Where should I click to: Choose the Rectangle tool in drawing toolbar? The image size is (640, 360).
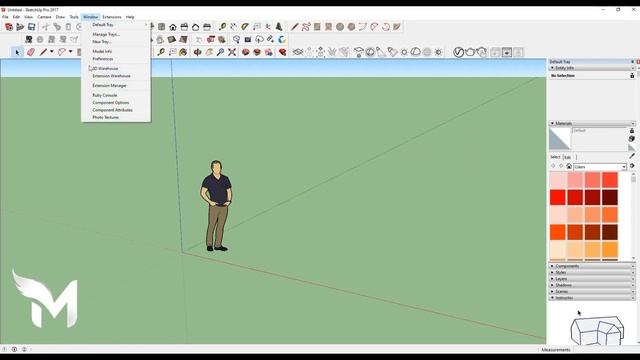317,27
